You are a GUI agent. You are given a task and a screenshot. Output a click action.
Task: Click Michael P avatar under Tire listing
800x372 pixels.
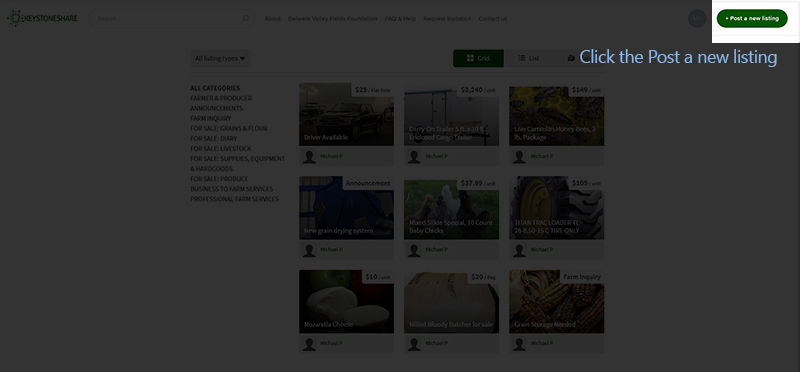point(519,250)
